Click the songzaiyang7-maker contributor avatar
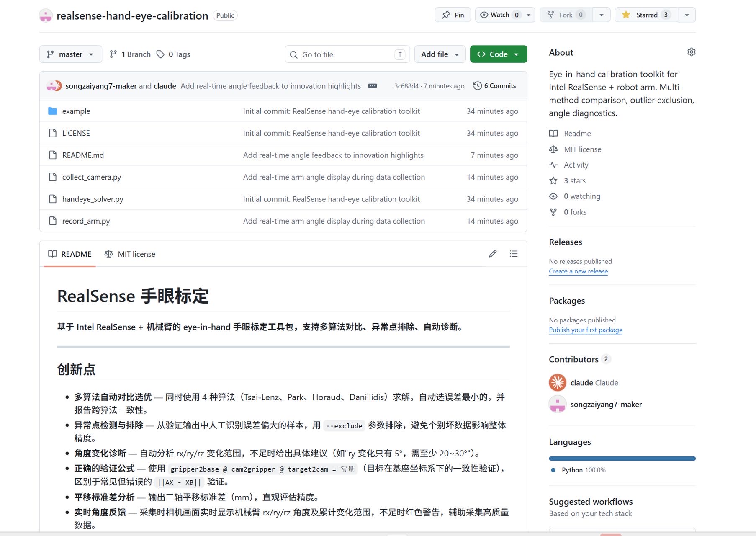 point(558,404)
